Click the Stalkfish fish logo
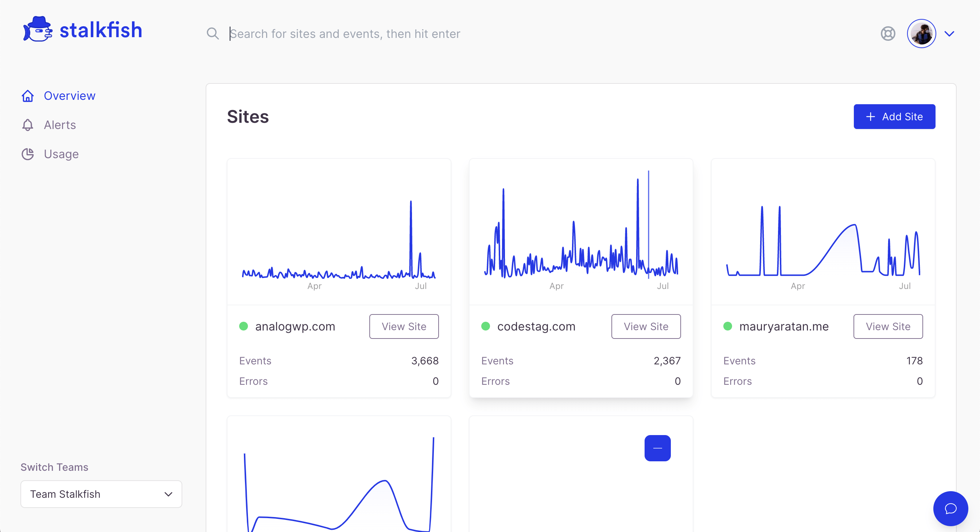980x532 pixels. pyautogui.click(x=37, y=30)
